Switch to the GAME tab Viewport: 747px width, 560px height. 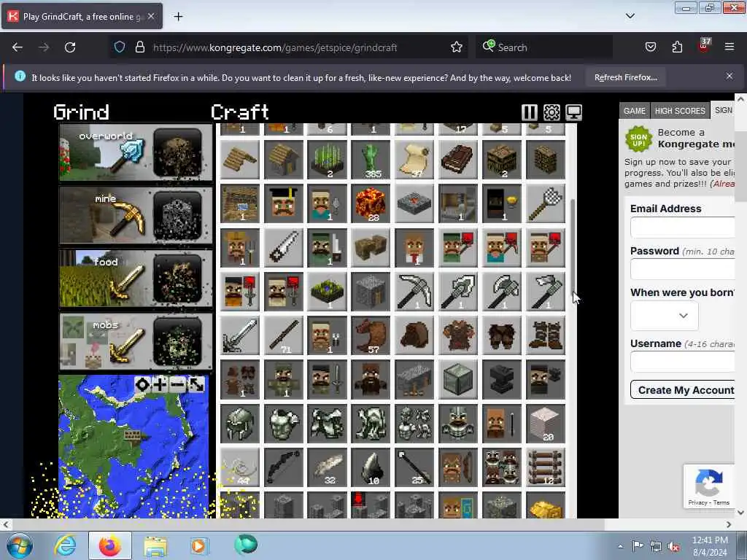pos(635,111)
